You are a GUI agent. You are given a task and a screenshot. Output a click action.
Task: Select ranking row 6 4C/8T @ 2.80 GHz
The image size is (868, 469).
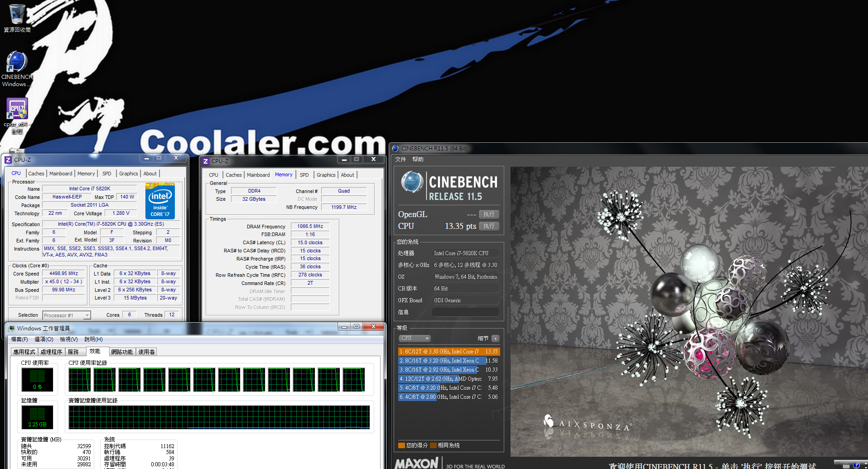pyautogui.click(x=449, y=397)
